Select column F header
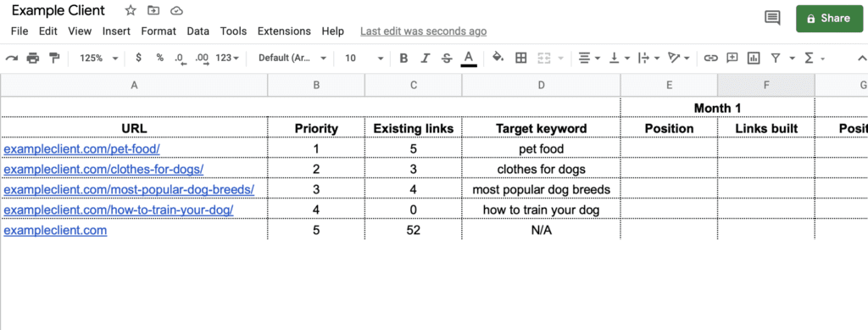 [x=766, y=86]
